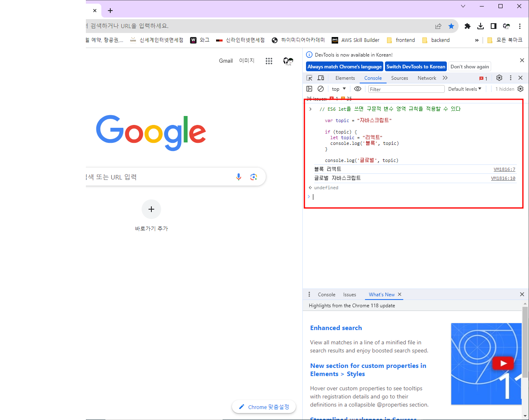Open the Chrome three-dot menu
Image resolution: width=529 pixels, height=420 pixels.
click(520, 26)
